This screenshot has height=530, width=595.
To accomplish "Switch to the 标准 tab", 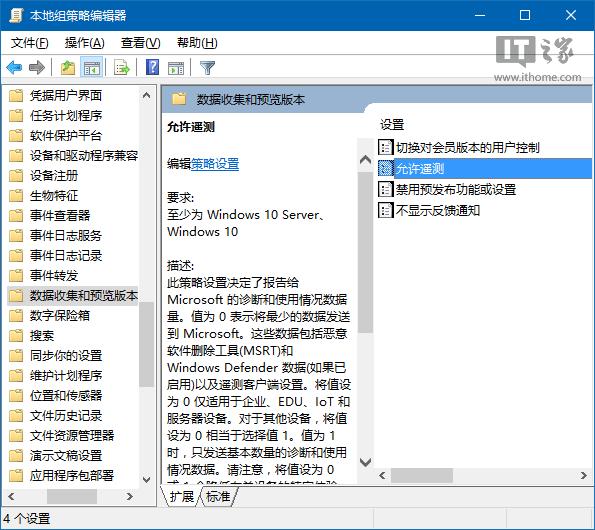I will (218, 496).
